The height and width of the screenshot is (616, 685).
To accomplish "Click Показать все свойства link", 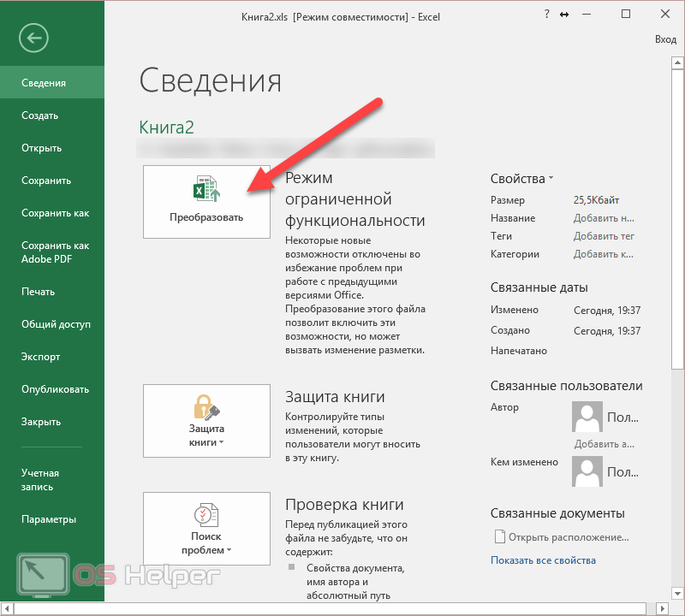I will (543, 560).
